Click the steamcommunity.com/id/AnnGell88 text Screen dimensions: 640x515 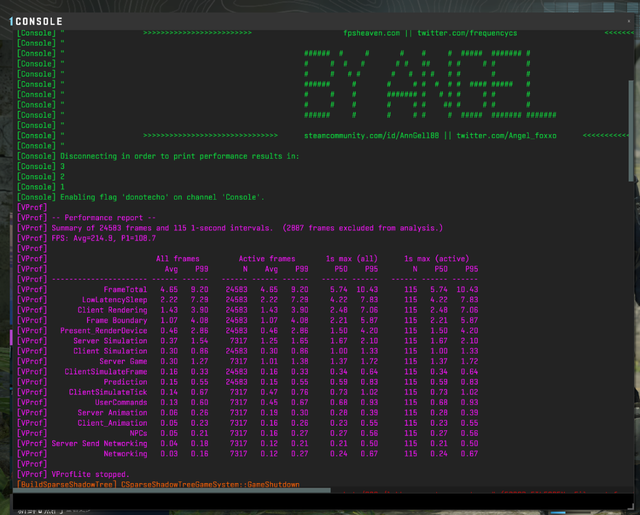[371, 135]
